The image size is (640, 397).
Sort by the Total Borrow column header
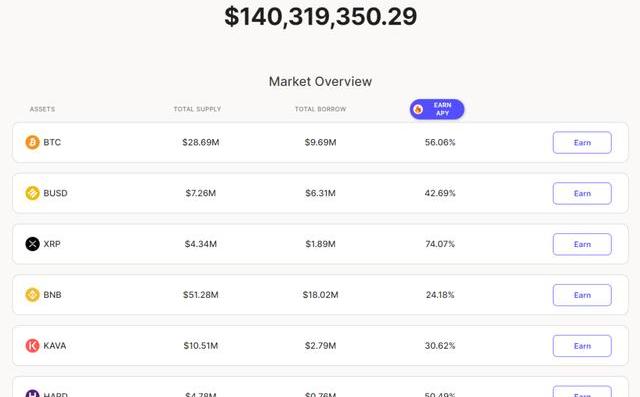tap(320, 109)
